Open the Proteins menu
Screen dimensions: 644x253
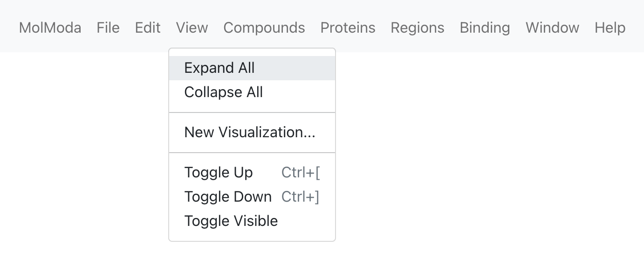348,28
